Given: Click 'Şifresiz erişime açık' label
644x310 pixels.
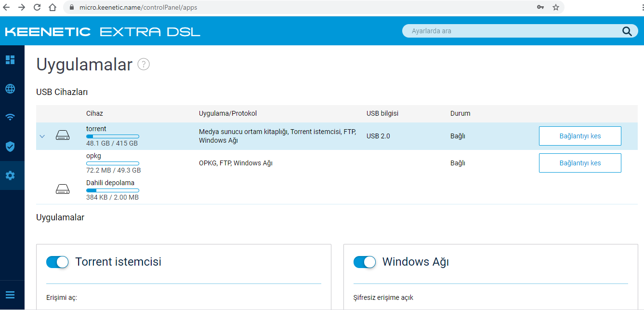Looking at the screenshot, I should click(x=383, y=297).
